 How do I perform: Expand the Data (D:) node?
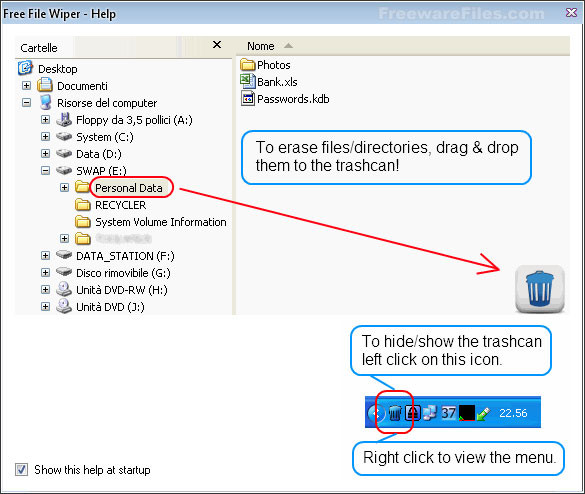tap(45, 153)
